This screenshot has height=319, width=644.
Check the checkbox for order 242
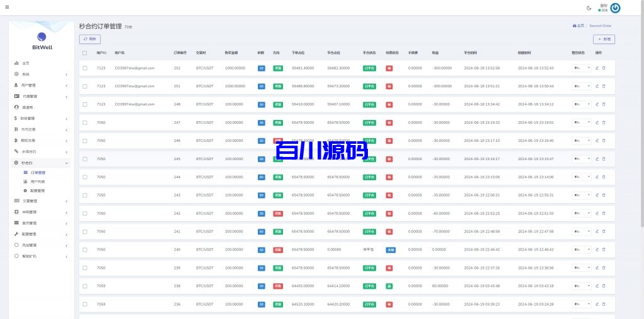(x=85, y=214)
